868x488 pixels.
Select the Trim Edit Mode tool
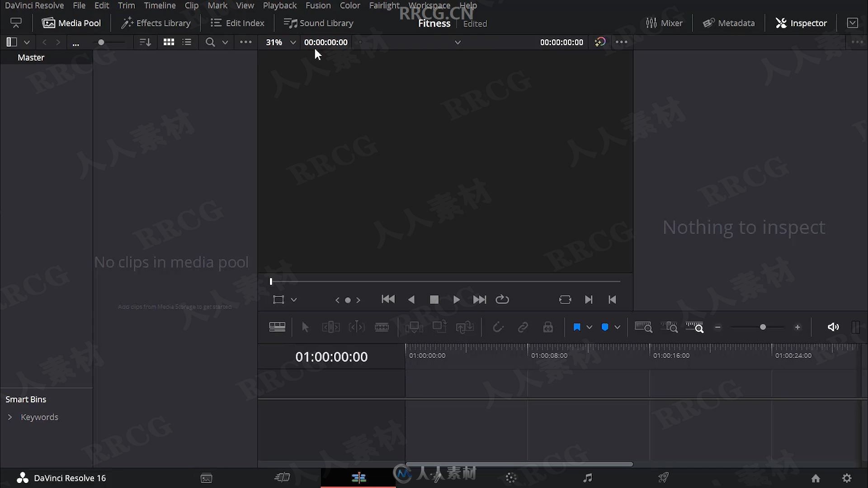(330, 327)
